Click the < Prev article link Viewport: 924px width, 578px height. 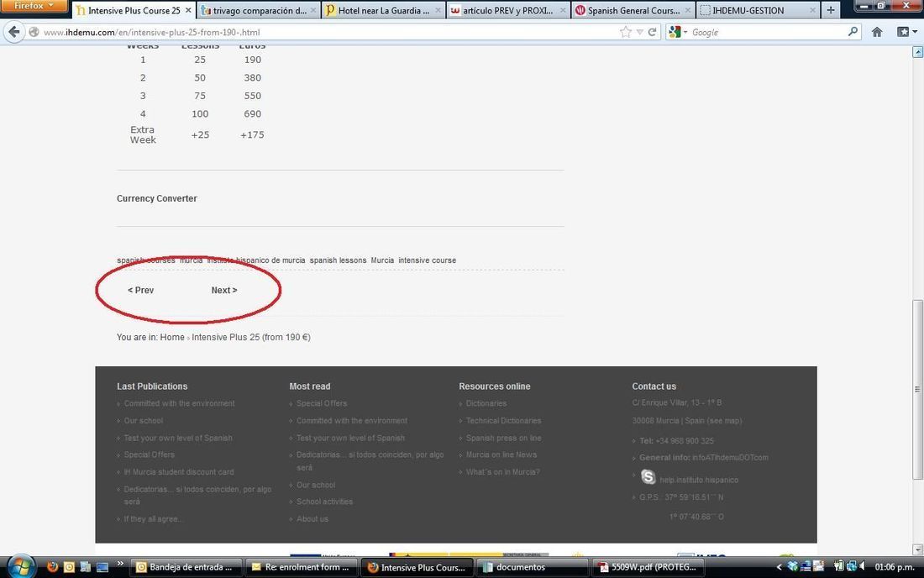coord(141,290)
